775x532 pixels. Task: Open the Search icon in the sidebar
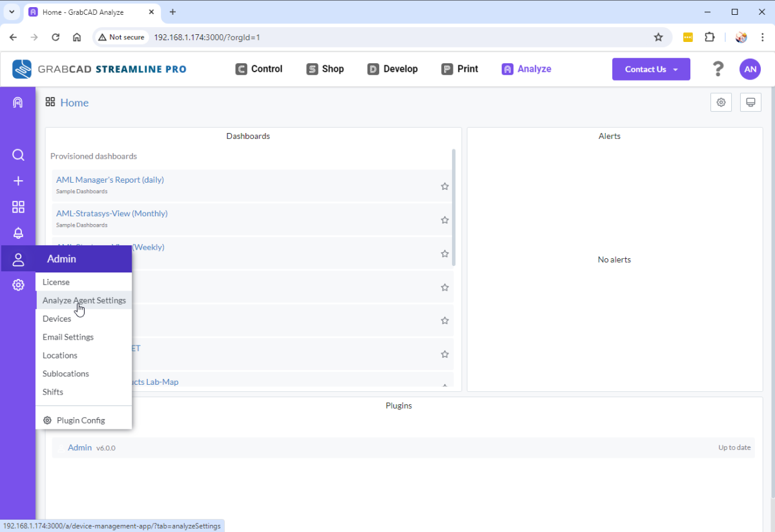coord(18,155)
